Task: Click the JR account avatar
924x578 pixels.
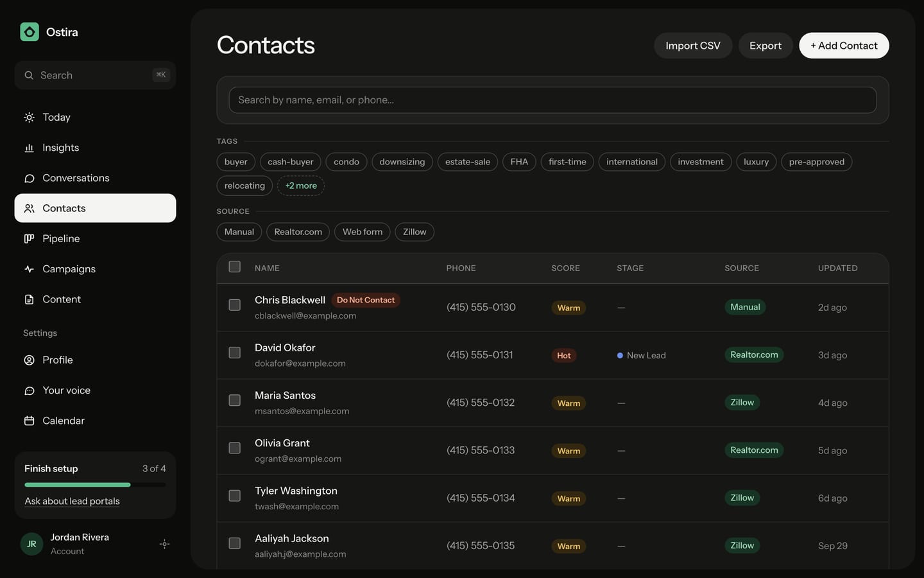Action: coord(31,544)
